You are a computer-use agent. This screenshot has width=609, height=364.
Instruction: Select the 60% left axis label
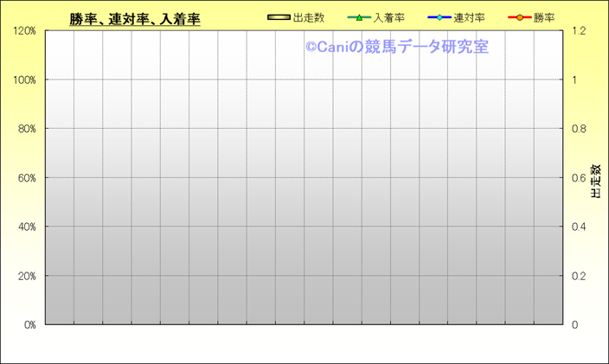tap(27, 178)
